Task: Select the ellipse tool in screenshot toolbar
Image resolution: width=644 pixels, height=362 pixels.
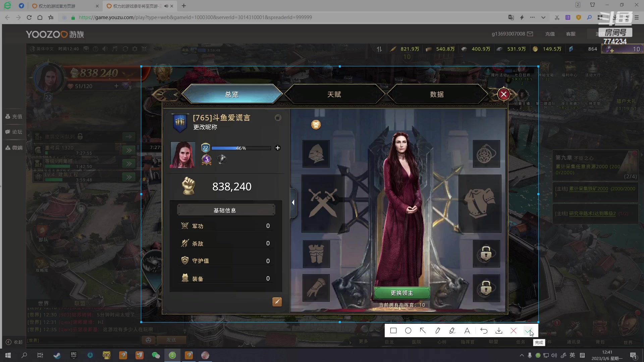Action: click(x=408, y=331)
